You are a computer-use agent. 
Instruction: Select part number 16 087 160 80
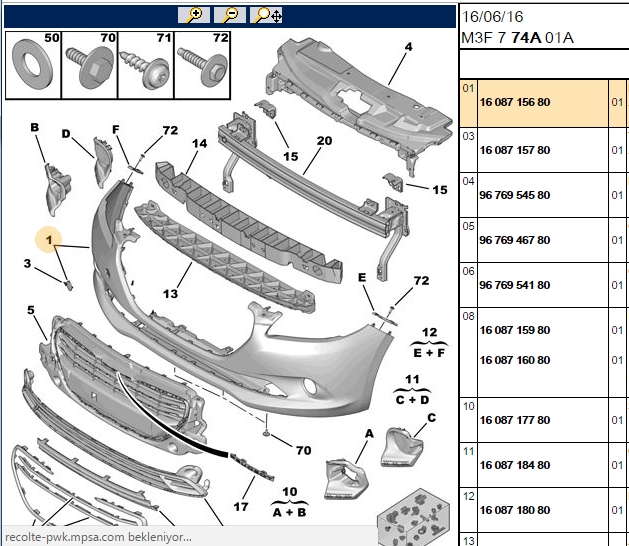pos(515,360)
